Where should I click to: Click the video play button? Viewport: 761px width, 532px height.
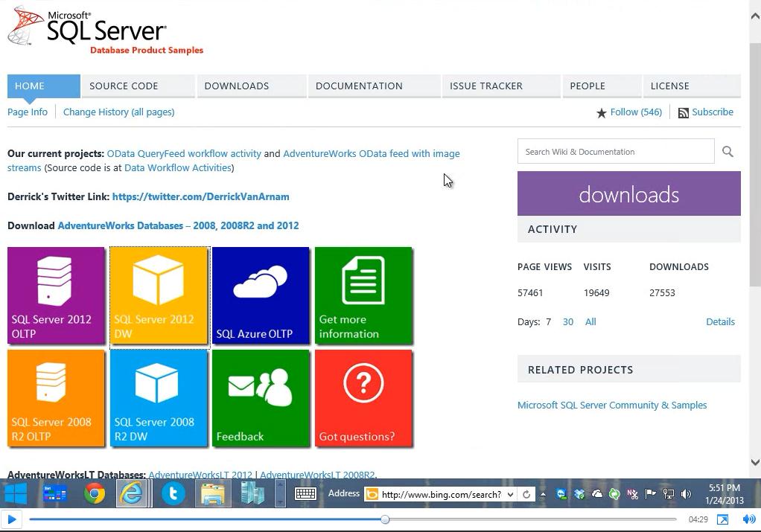[12, 519]
